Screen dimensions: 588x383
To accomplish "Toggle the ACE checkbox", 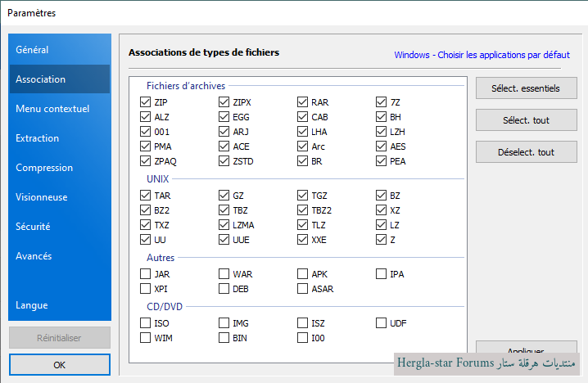I will pyautogui.click(x=224, y=146).
